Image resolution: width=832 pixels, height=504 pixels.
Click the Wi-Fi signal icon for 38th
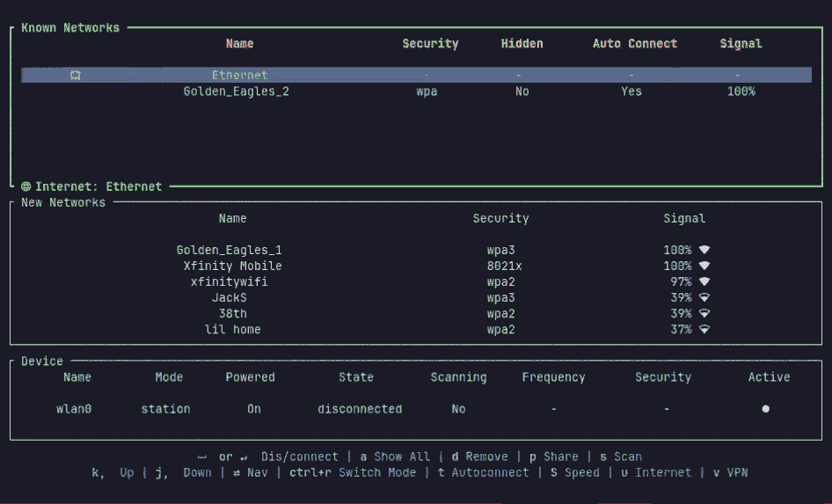(x=704, y=313)
